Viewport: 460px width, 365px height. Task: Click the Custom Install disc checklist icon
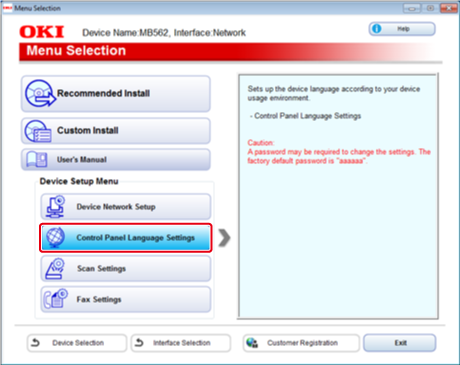tap(38, 131)
